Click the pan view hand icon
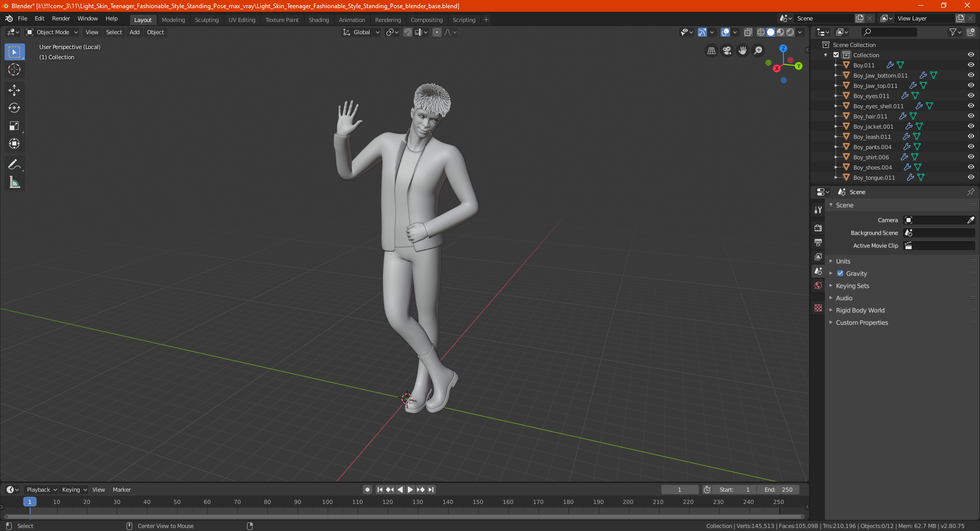The image size is (980, 531). 743,51
